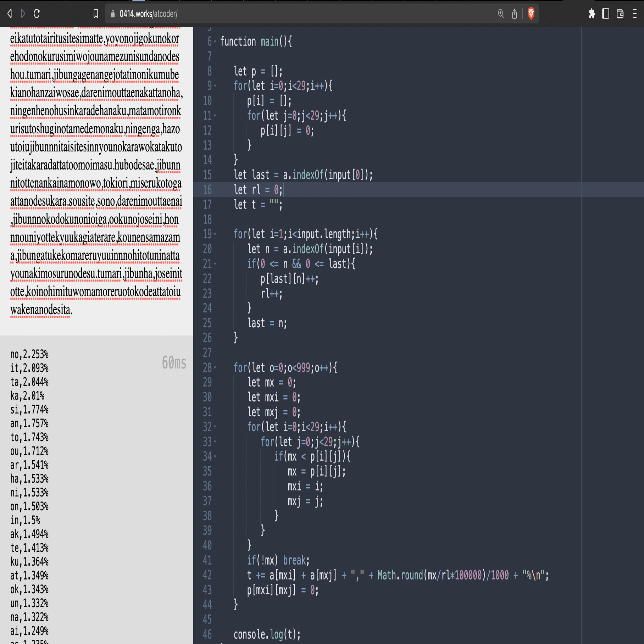The width and height of the screenshot is (644, 644).
Task: Click the 'last = n;' code line
Action: click(x=267, y=323)
